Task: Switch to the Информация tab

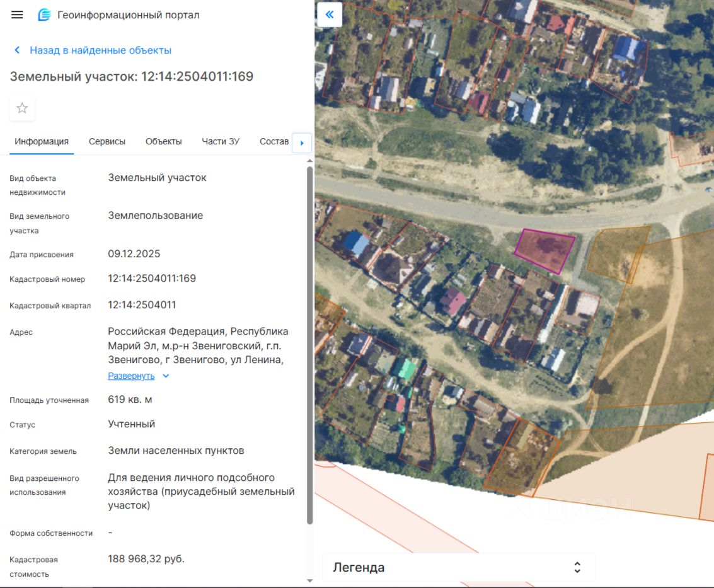Action: (x=42, y=142)
